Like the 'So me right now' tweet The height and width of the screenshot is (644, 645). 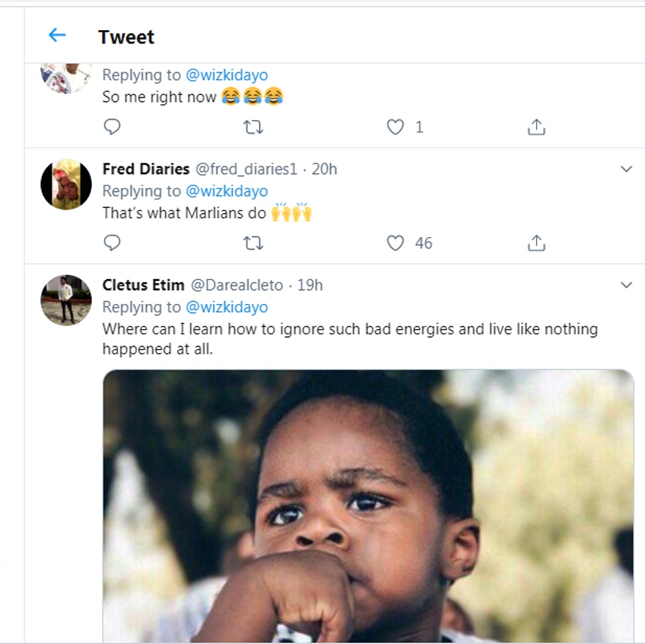395,126
